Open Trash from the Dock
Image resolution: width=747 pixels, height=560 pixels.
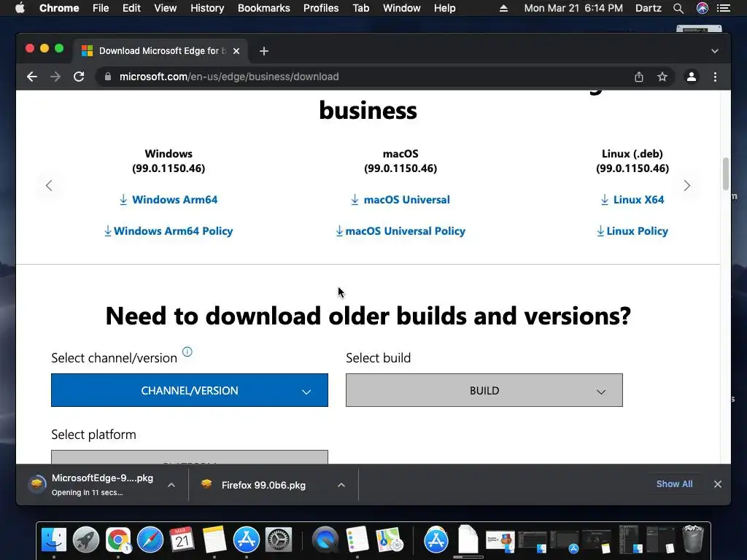[x=693, y=539]
